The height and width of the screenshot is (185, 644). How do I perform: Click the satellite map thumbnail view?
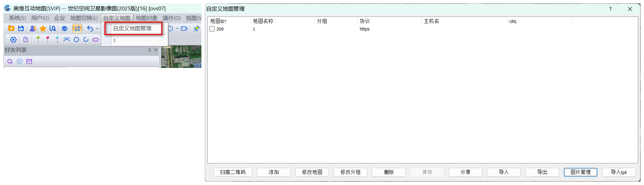point(181,57)
